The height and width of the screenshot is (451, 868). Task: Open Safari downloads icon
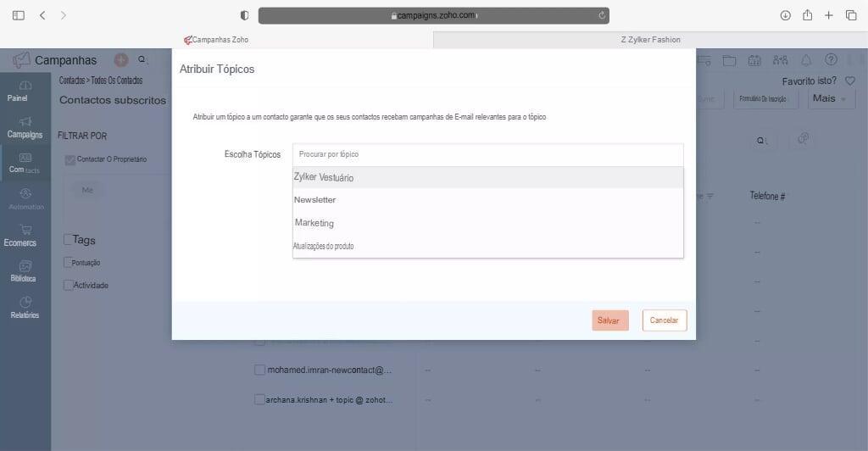(785, 15)
